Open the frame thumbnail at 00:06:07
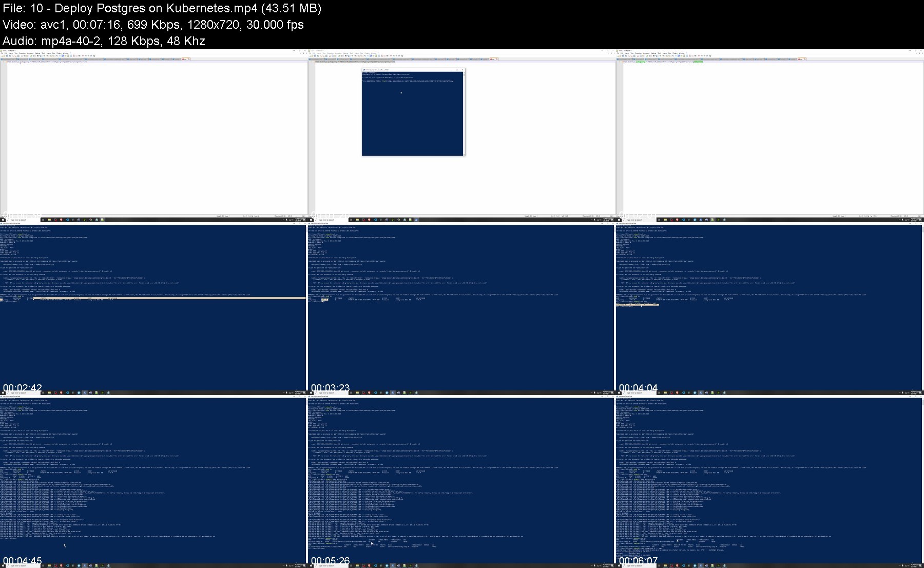The height and width of the screenshot is (568, 924). (770, 481)
